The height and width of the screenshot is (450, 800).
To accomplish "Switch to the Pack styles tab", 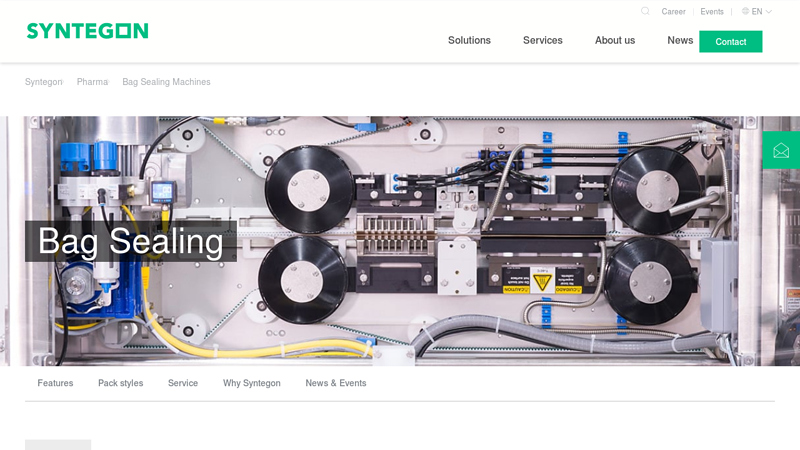I will 120,383.
